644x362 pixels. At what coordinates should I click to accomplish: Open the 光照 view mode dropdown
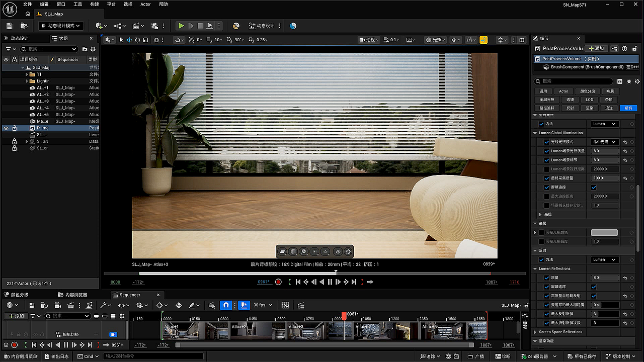pyautogui.click(x=435, y=40)
